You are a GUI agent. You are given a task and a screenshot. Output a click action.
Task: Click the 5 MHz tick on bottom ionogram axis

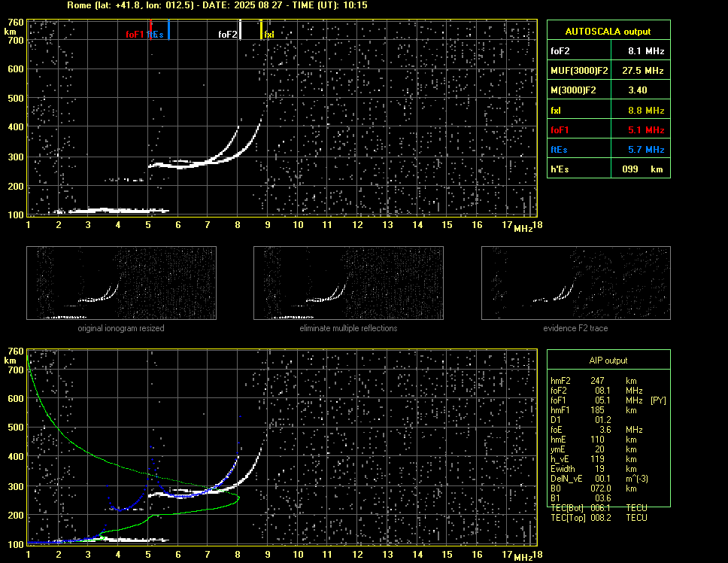coord(148,554)
